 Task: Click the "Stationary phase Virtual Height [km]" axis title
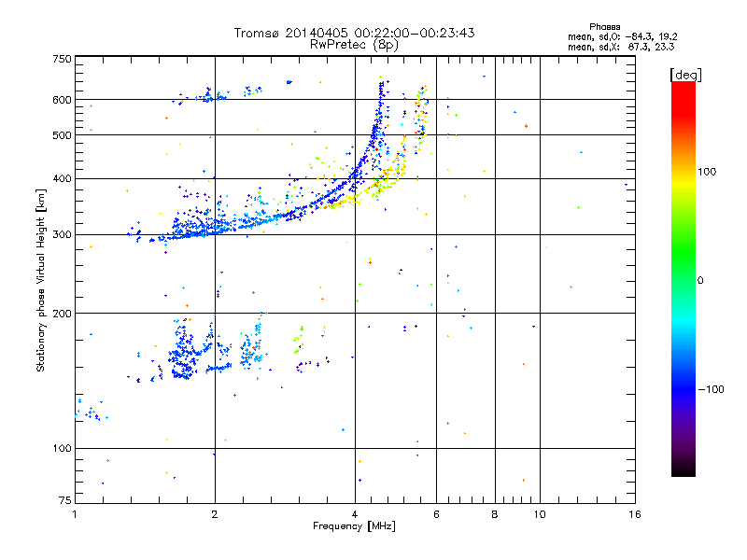[x=40, y=280]
